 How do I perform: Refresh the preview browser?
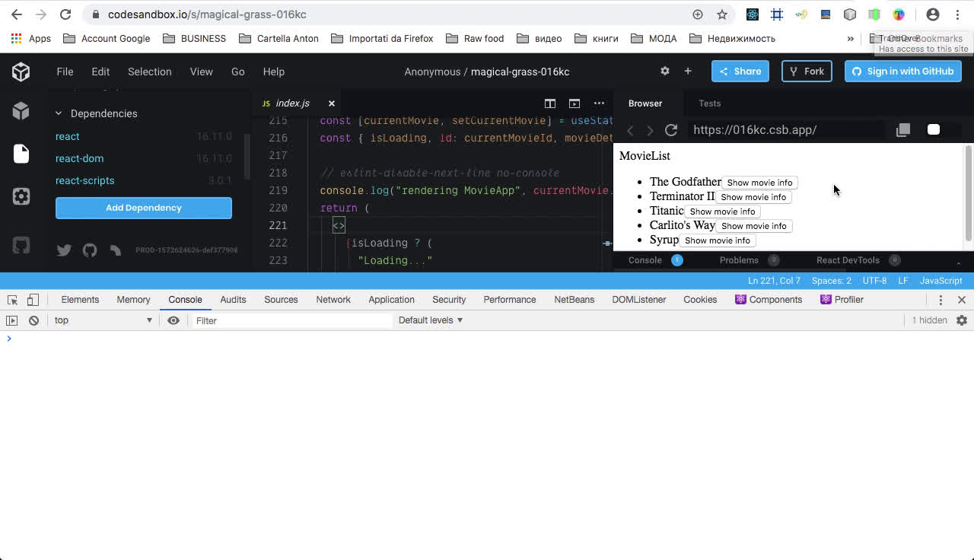(x=671, y=130)
